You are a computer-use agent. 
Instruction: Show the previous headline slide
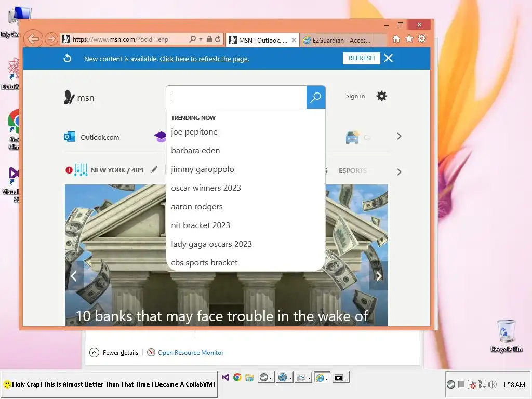pos(74,276)
